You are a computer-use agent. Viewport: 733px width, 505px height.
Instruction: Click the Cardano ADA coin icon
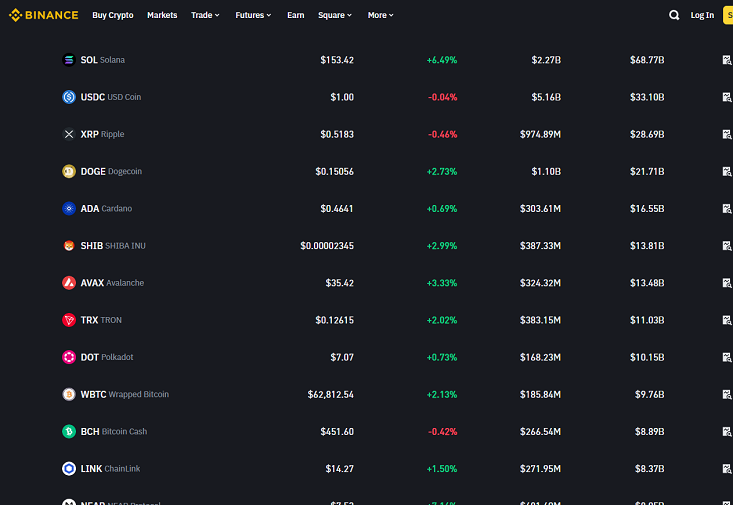(x=69, y=209)
